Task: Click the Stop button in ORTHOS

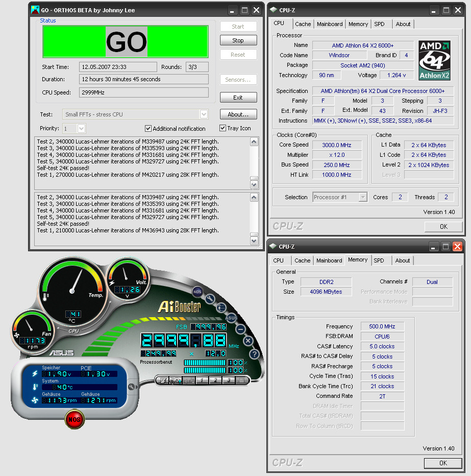Action: tap(238, 40)
